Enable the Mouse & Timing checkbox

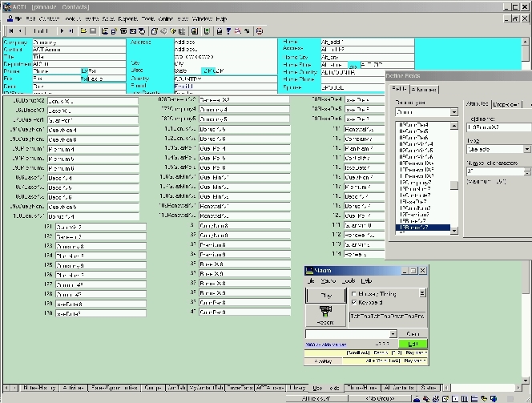354,294
